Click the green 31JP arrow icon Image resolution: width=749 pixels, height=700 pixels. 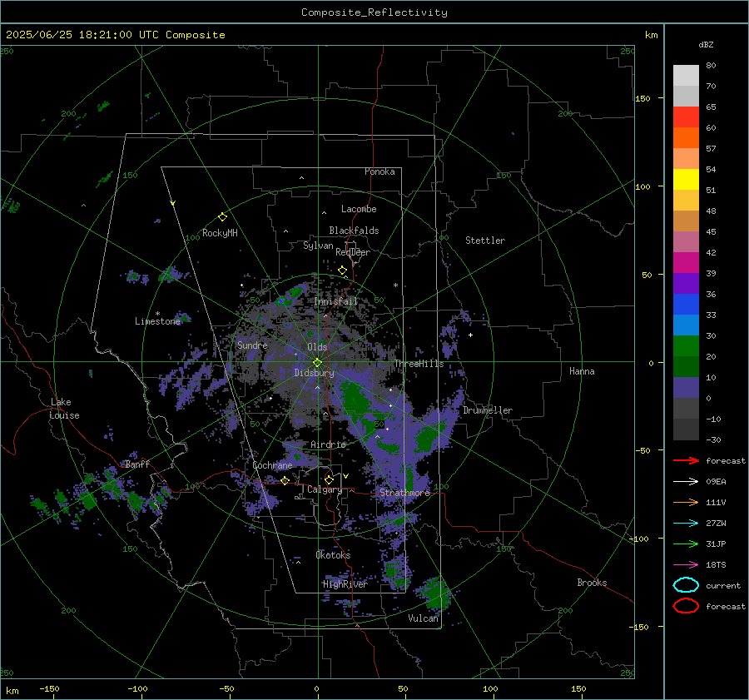point(686,544)
